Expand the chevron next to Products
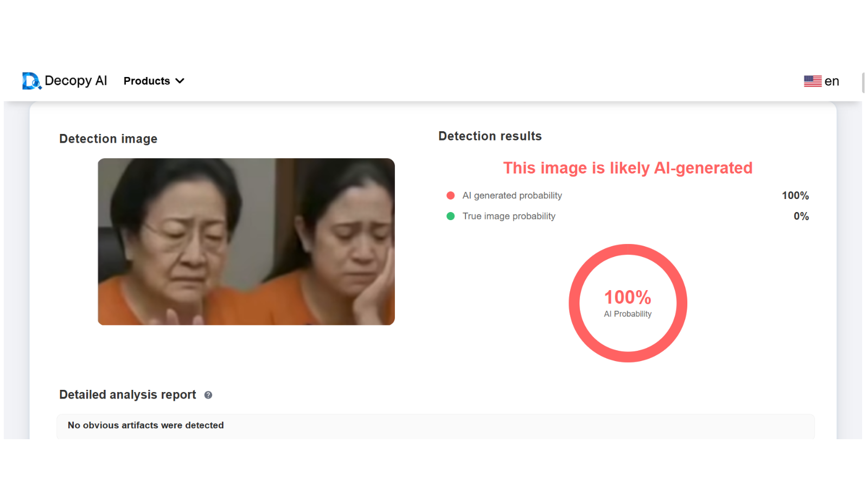 (180, 81)
